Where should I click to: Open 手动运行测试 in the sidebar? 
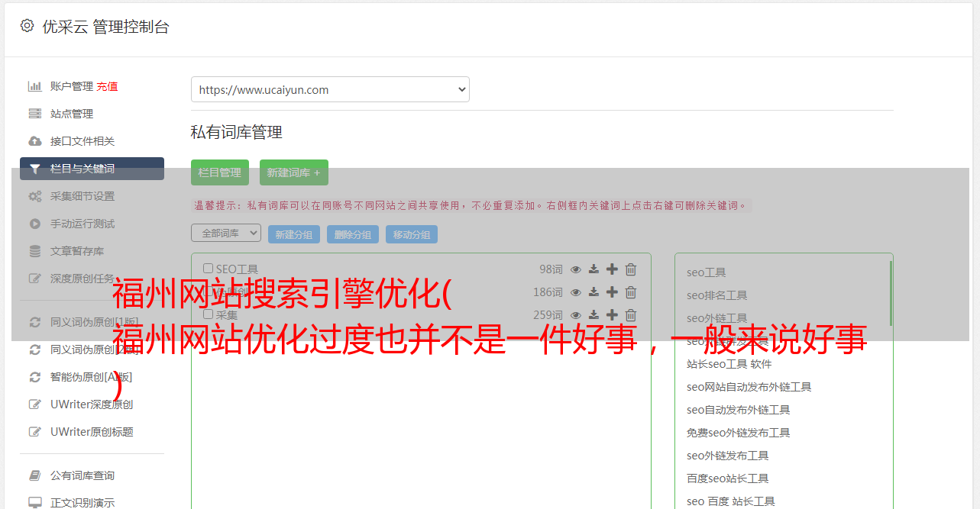82,224
